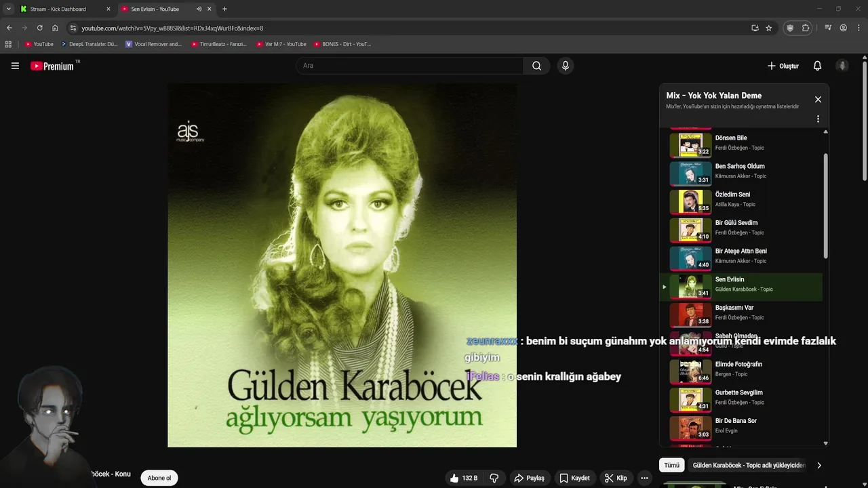This screenshot has width=868, height=488.
Task: Go back in browser history
Action: [x=9, y=28]
